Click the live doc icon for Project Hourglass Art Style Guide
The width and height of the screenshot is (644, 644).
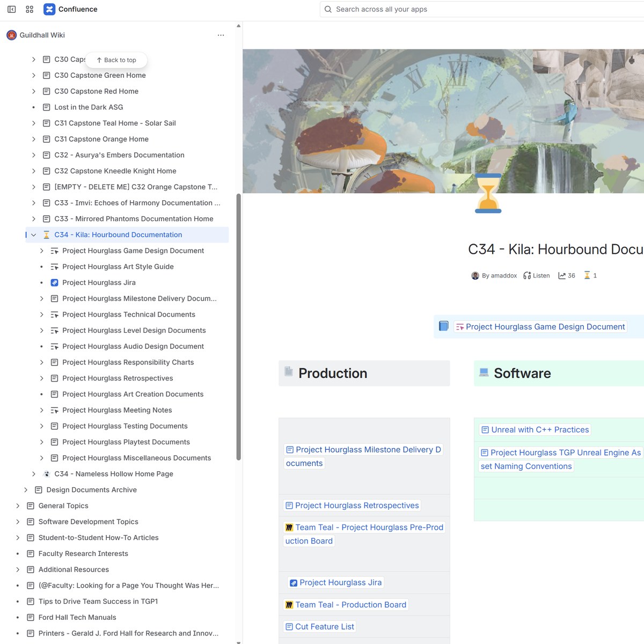point(54,267)
